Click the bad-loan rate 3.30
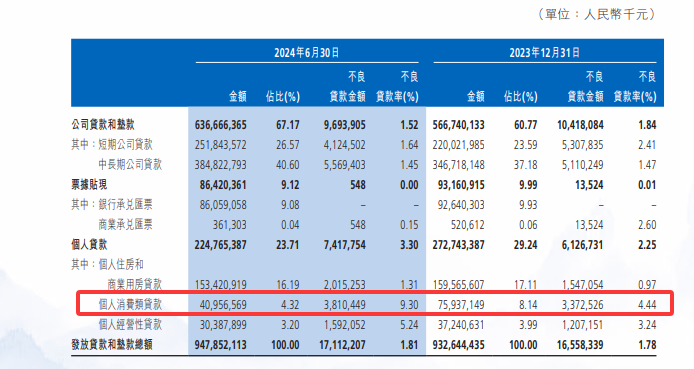This screenshot has height=369, width=694. [409, 245]
